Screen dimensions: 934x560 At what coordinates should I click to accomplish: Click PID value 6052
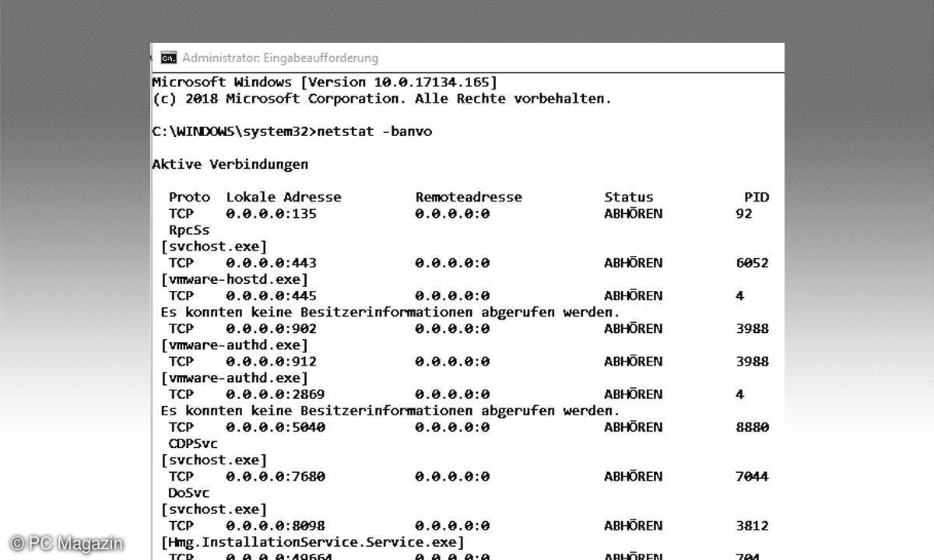click(752, 263)
